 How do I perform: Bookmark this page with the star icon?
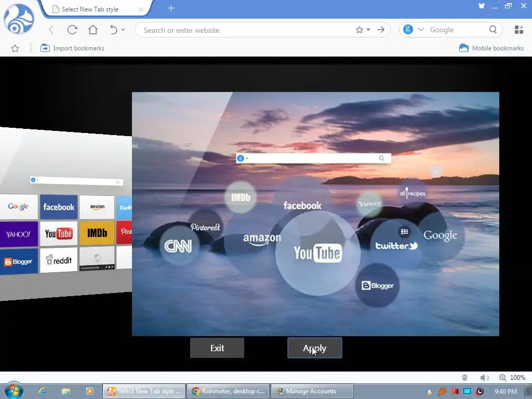click(x=360, y=30)
